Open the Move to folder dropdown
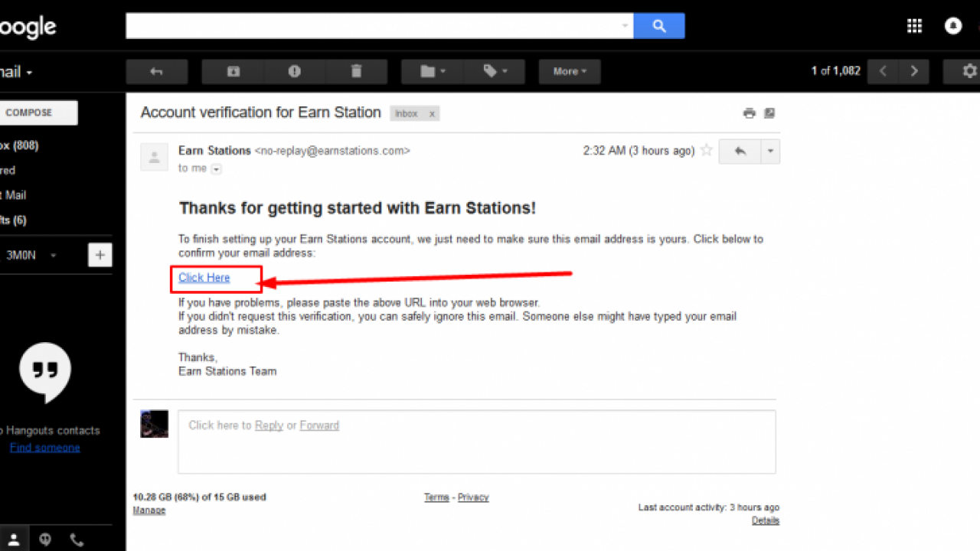Viewport: 980px width, 551px height. point(432,71)
